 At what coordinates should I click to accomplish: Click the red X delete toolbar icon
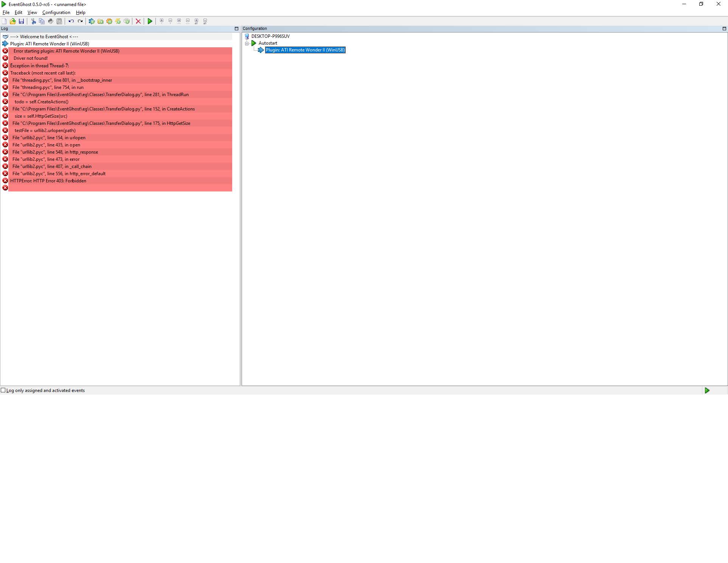point(138,21)
